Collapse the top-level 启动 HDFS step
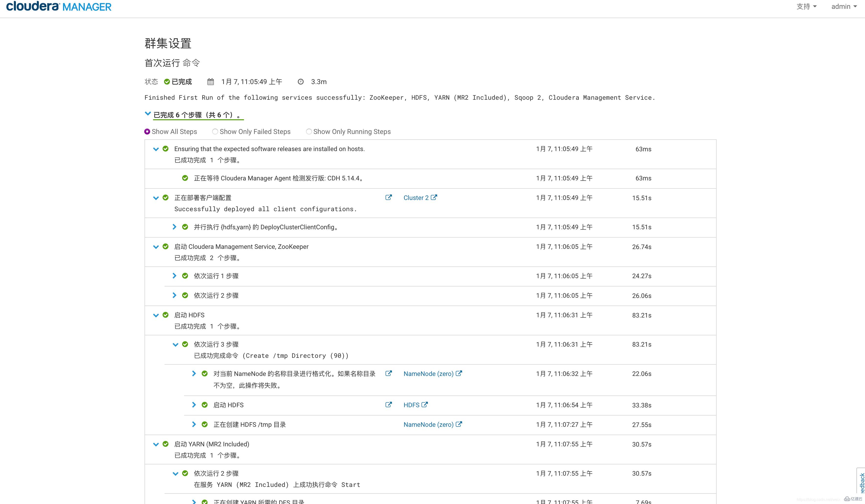This screenshot has height=504, width=865. pos(156,315)
